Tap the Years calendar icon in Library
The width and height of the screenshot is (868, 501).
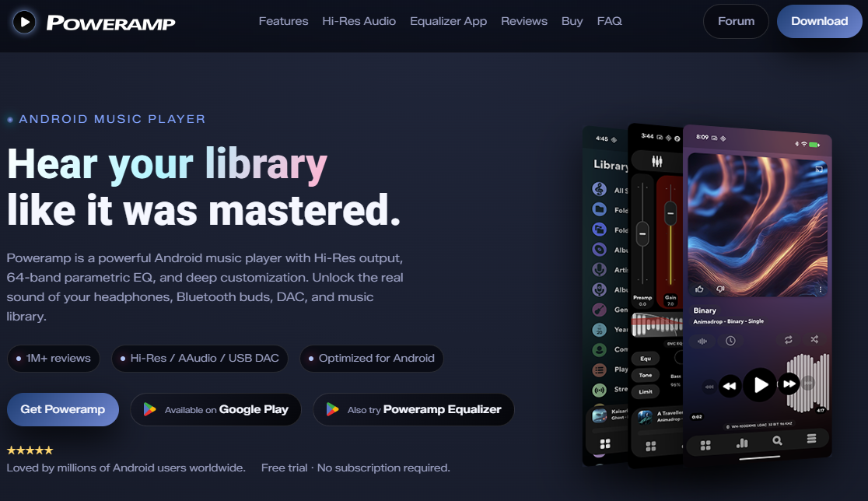pyautogui.click(x=599, y=330)
